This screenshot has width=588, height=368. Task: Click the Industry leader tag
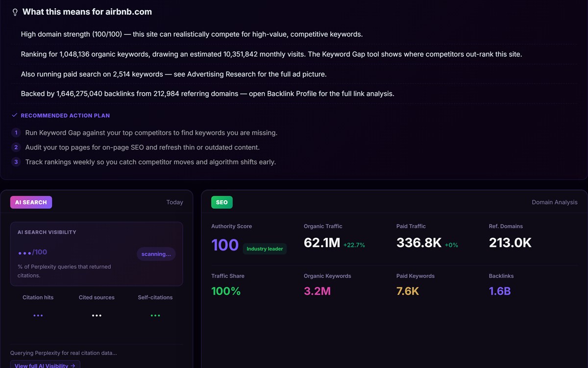click(x=265, y=249)
